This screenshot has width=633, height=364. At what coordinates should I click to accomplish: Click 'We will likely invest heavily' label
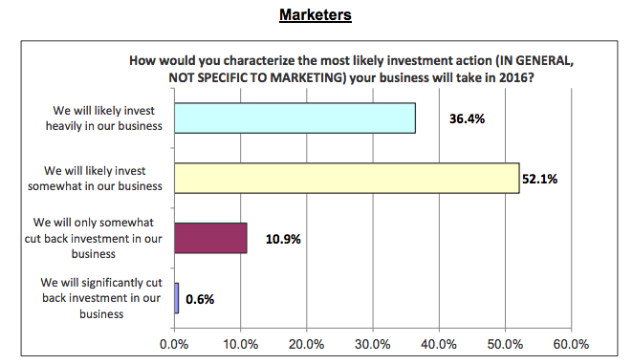pyautogui.click(x=104, y=118)
